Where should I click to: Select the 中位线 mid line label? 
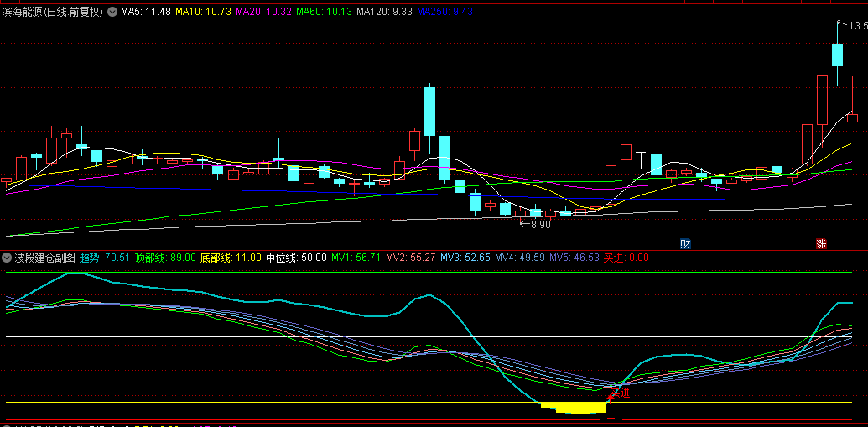point(296,258)
